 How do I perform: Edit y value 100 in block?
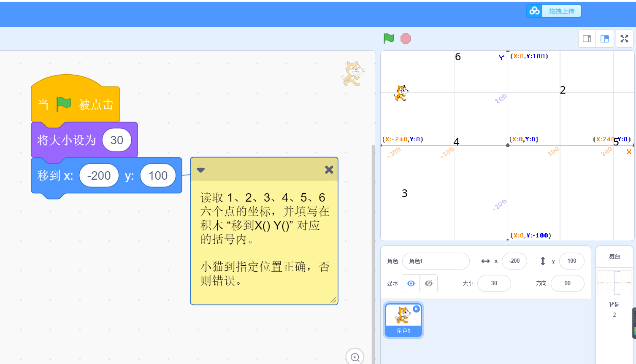pos(158,175)
